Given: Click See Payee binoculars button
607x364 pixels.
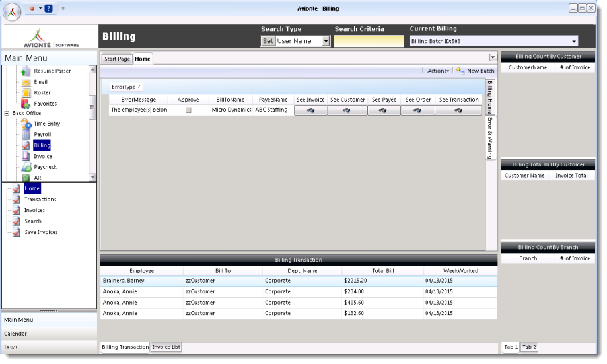Looking at the screenshot, I should pyautogui.click(x=384, y=110).
